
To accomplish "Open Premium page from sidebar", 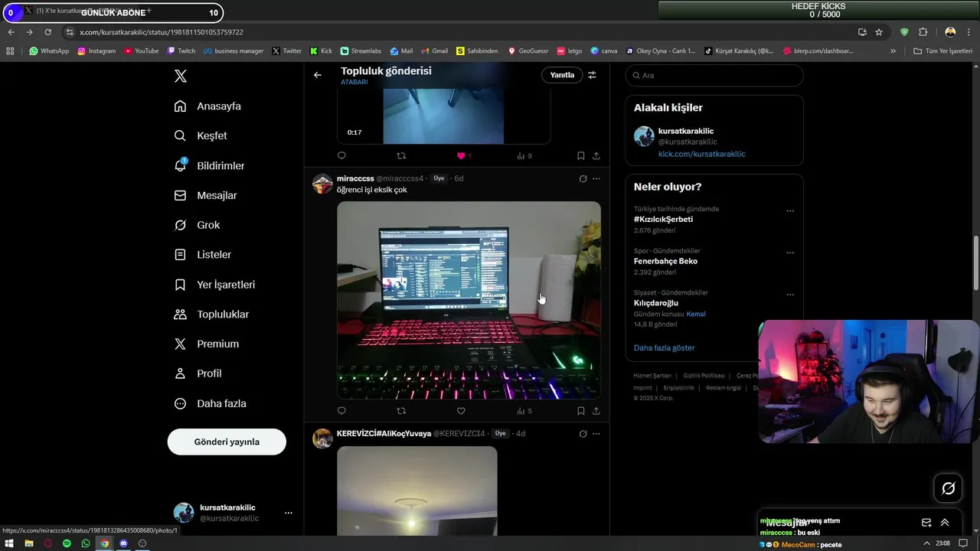I will [x=206, y=344].
